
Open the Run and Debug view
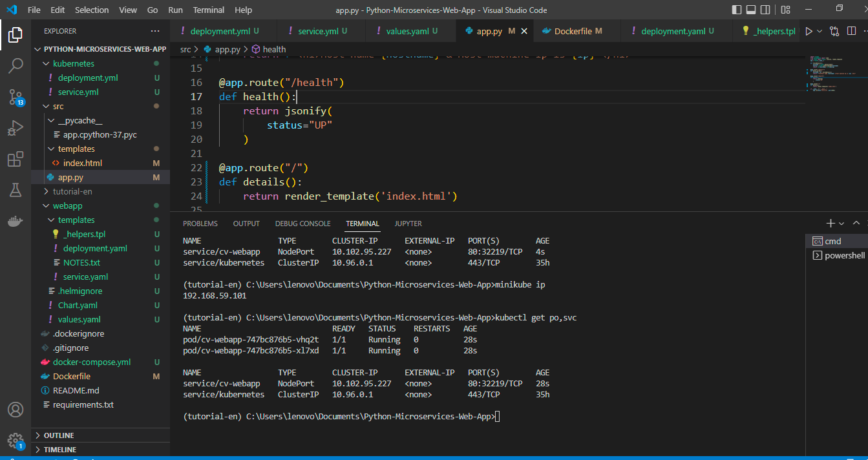16,128
